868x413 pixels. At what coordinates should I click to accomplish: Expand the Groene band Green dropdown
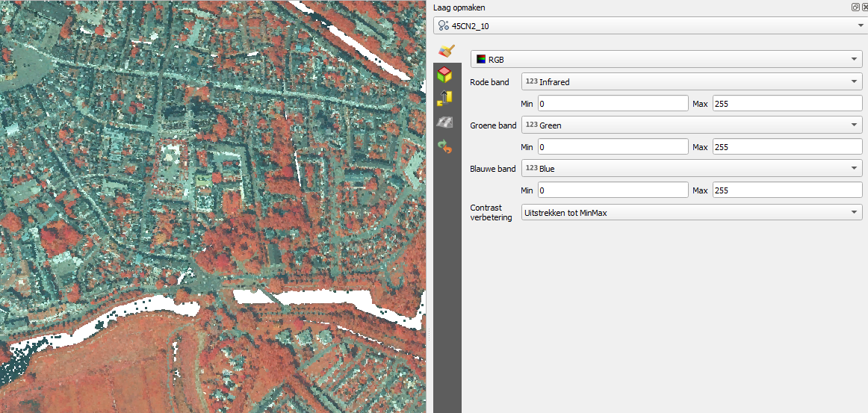(x=691, y=125)
